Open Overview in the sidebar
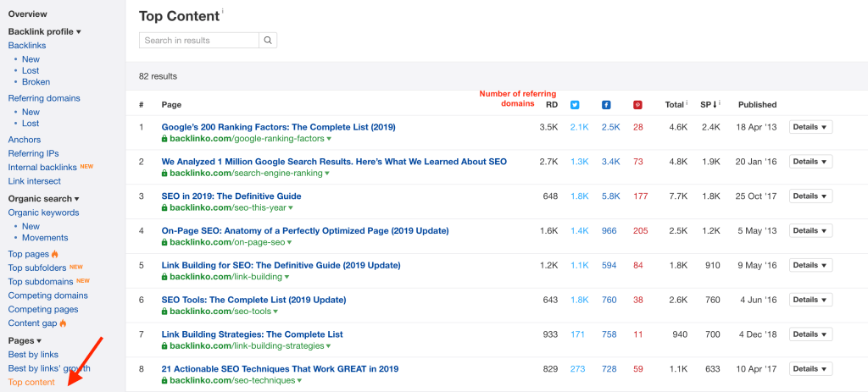868x392 pixels. point(28,14)
